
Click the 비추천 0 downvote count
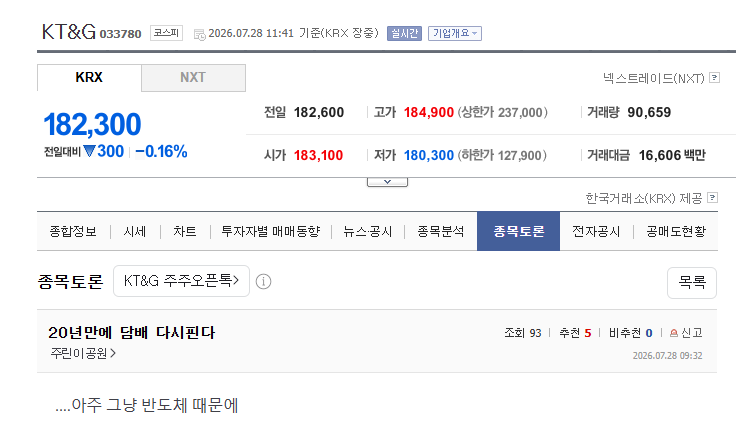(x=630, y=333)
